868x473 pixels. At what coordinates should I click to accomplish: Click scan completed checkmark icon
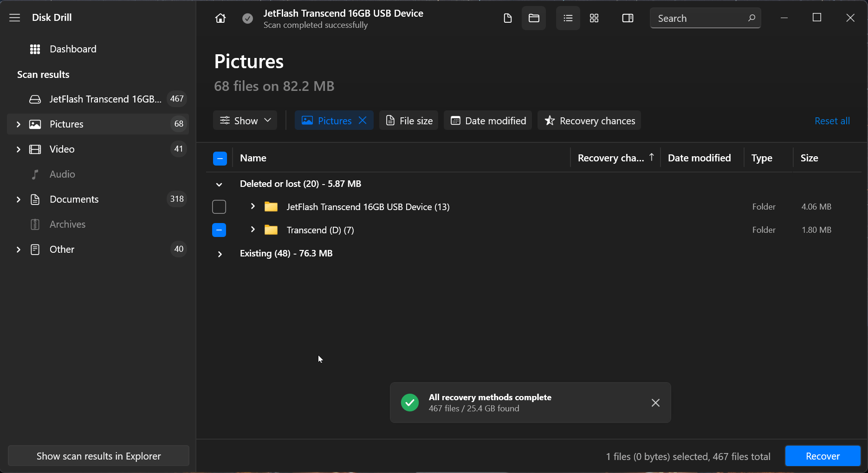(x=248, y=18)
